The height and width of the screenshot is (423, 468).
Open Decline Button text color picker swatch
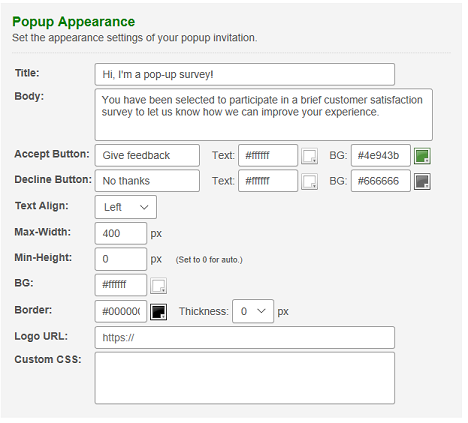(x=309, y=181)
